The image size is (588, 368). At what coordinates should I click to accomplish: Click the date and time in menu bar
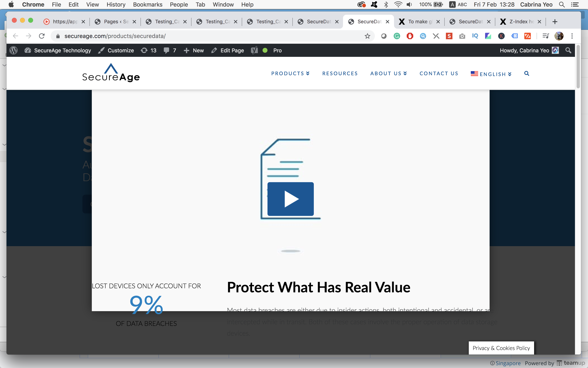[x=494, y=4]
